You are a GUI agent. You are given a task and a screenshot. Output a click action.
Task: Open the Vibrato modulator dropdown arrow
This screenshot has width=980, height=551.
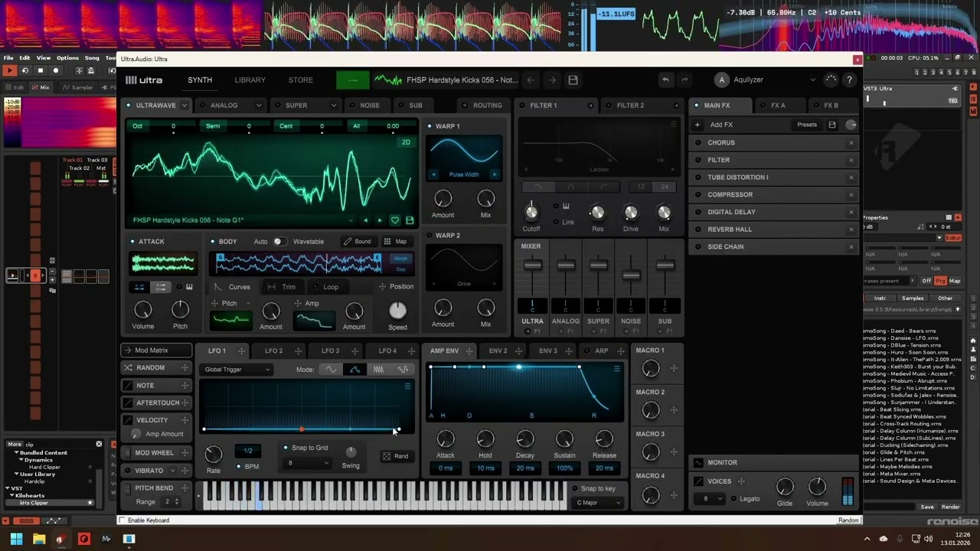click(x=172, y=471)
